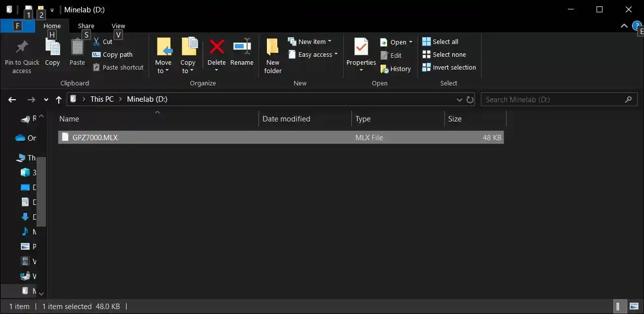644x314 pixels.
Task: Switch to Large icons view
Action: 633,307
